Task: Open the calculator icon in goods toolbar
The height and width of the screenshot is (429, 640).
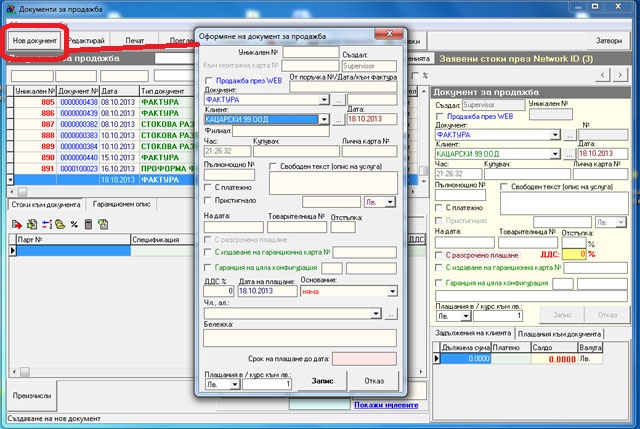Action: (88, 224)
